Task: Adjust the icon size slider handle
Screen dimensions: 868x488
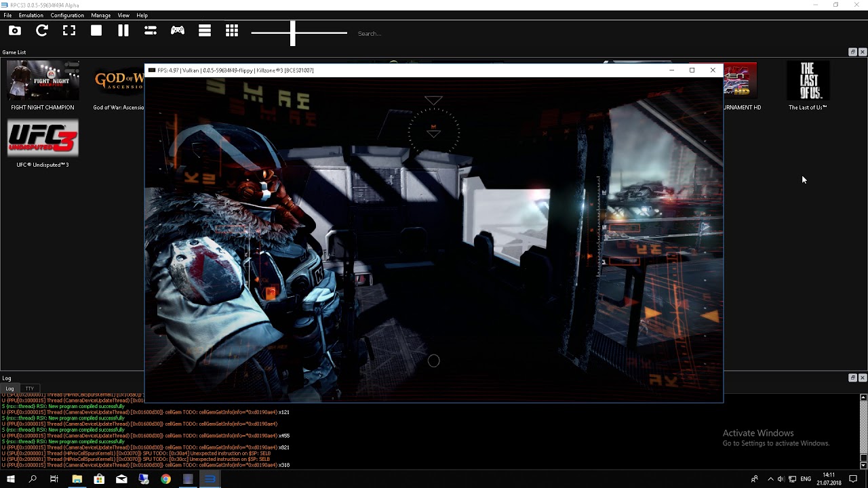Action: click(293, 33)
